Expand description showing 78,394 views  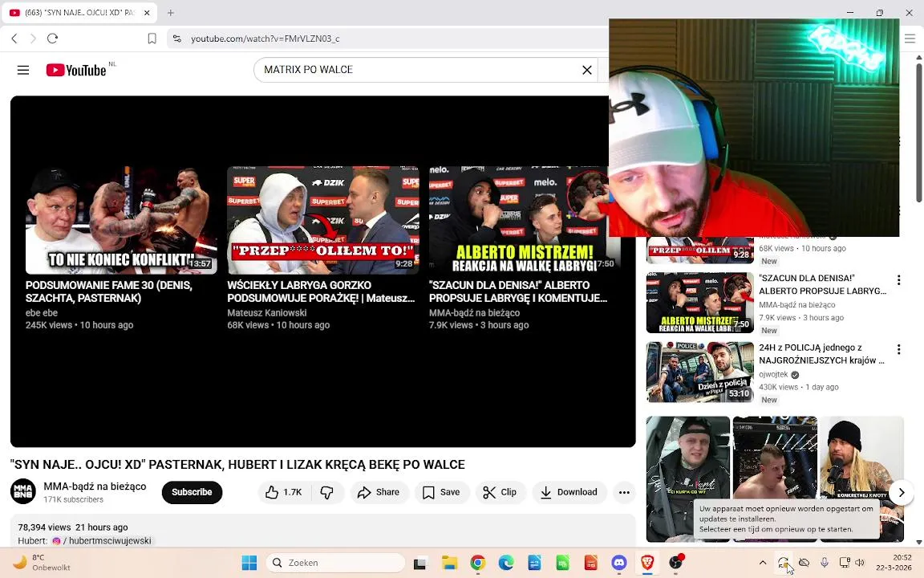pyautogui.click(x=323, y=531)
